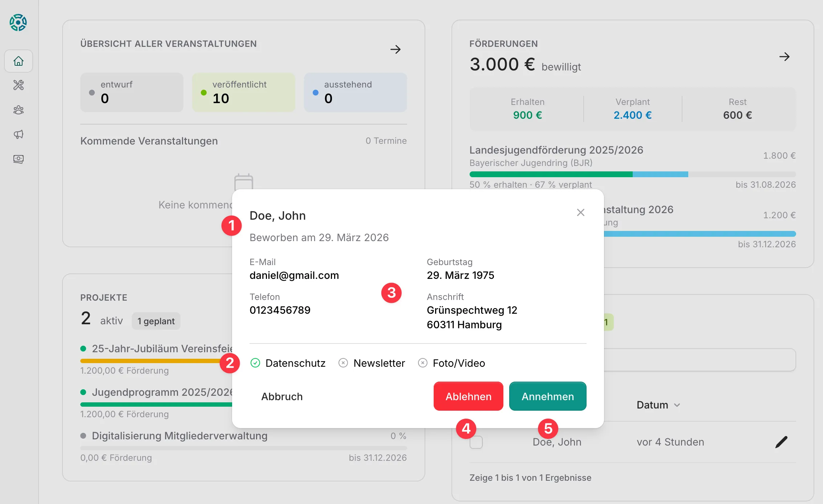Click phone number 0123456789
Screen dimensions: 823x504
tap(280, 310)
